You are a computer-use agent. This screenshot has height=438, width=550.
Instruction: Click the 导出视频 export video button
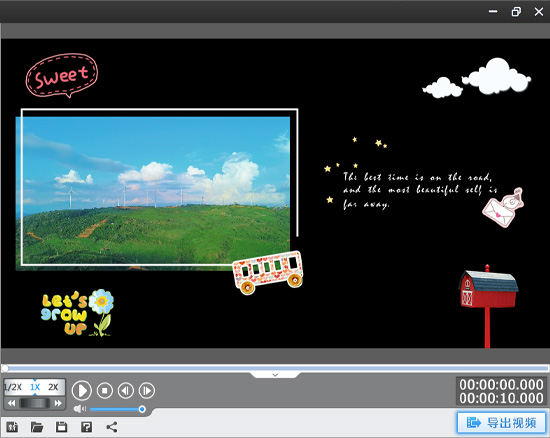502,423
